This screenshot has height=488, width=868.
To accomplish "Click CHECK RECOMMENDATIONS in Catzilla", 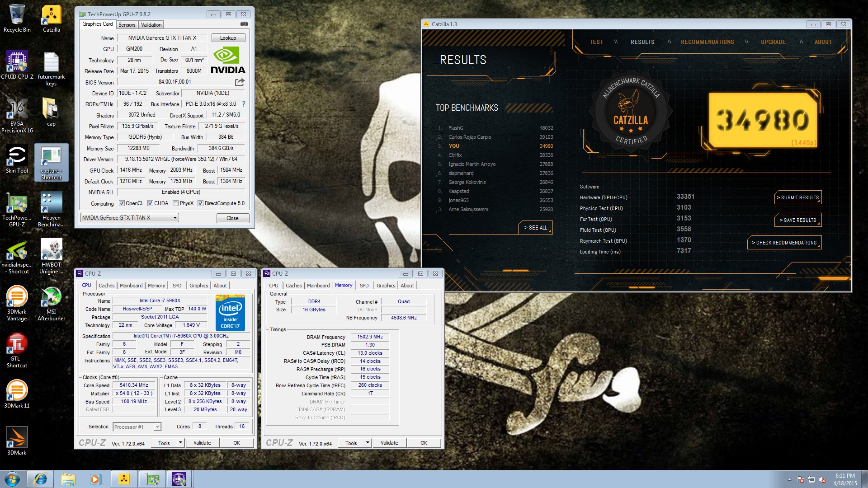I will tap(784, 243).
